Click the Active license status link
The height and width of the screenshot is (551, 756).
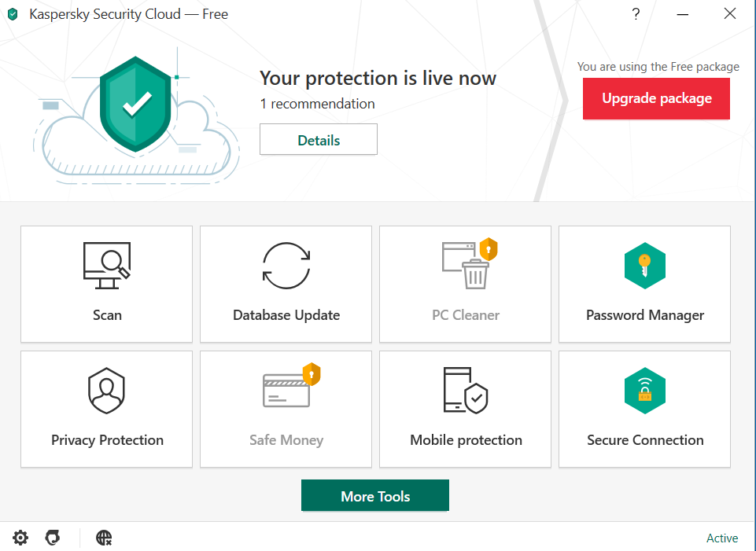pos(721,538)
